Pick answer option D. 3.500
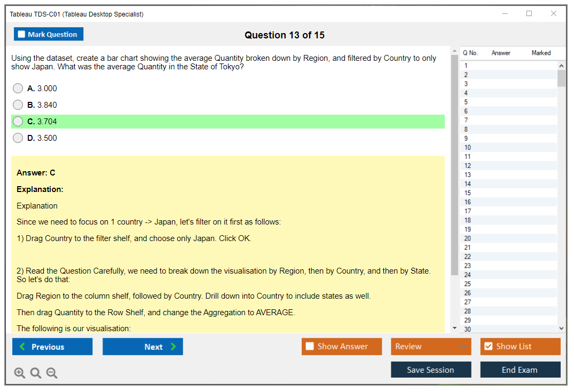The height and width of the screenshot is (392, 574). click(18, 138)
